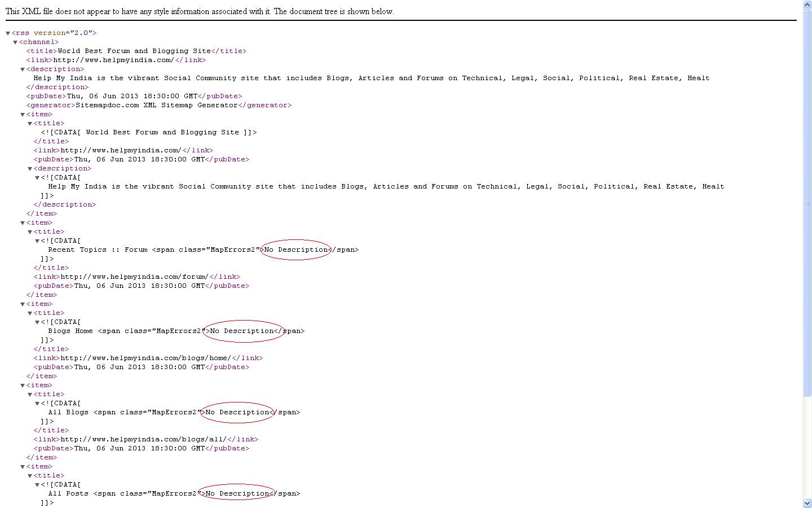Image resolution: width=812 pixels, height=508 pixels.
Task: Collapse the CDATA block containing All Blogs
Action: click(x=37, y=404)
